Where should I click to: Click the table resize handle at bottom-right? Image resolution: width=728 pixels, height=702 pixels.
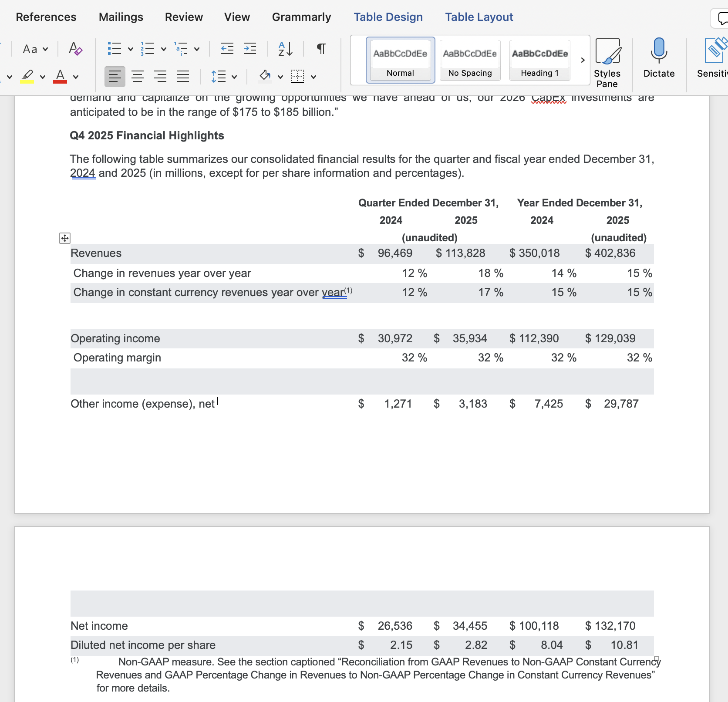(x=657, y=659)
